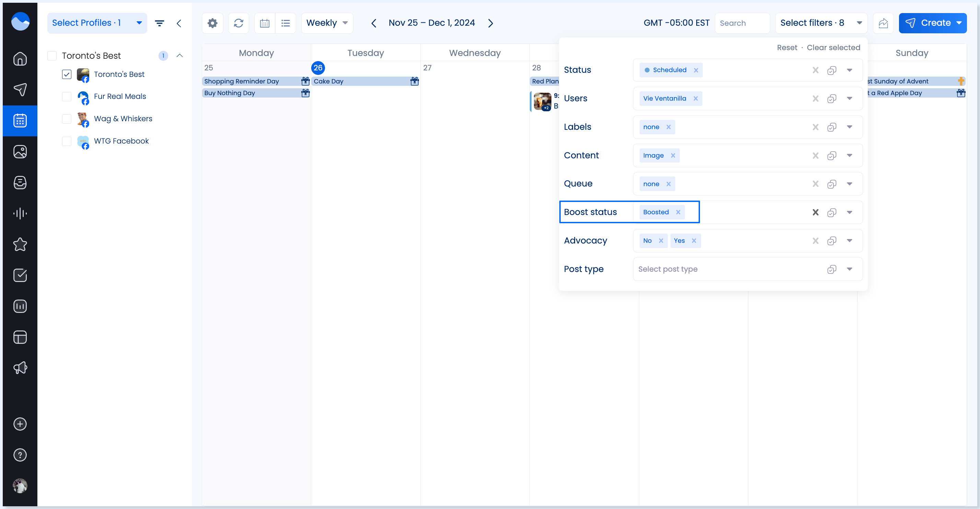
Task: Remove the Boosted tag
Action: pos(678,212)
